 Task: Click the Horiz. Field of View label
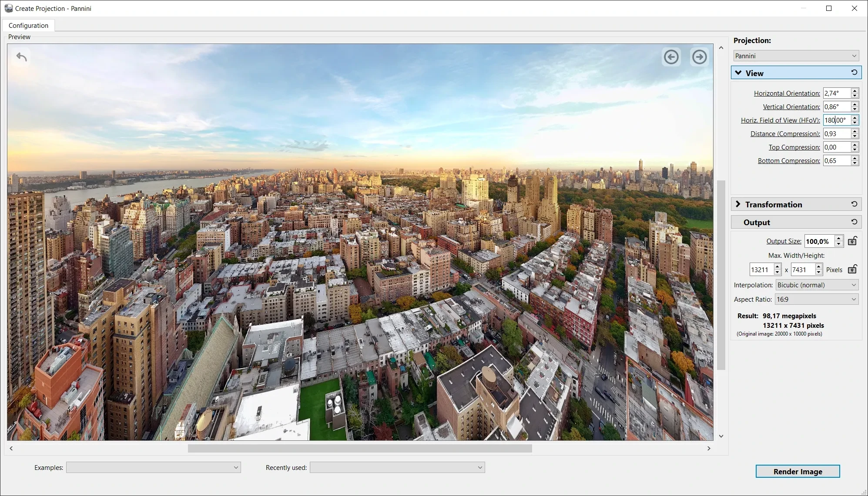[x=780, y=120]
